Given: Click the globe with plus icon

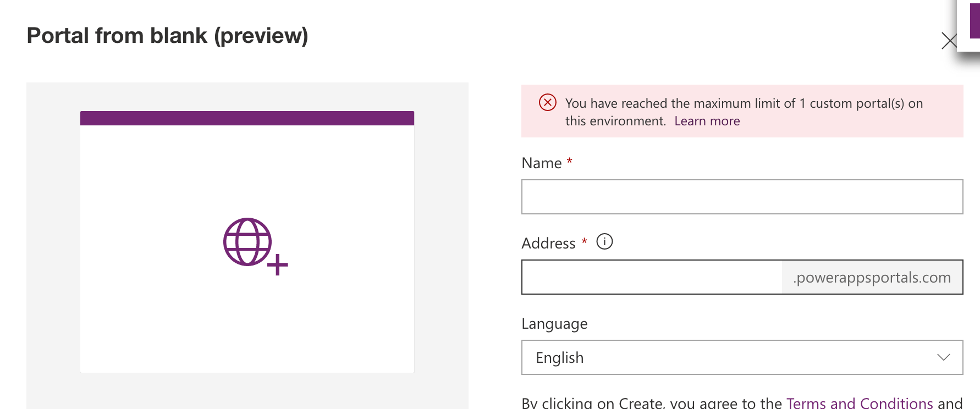Looking at the screenshot, I should [255, 246].
